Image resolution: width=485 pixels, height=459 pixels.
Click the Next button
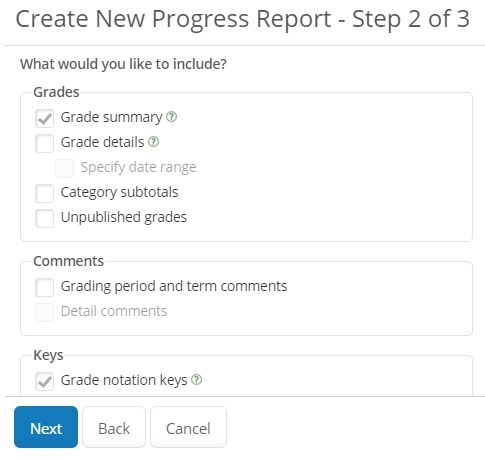click(46, 427)
